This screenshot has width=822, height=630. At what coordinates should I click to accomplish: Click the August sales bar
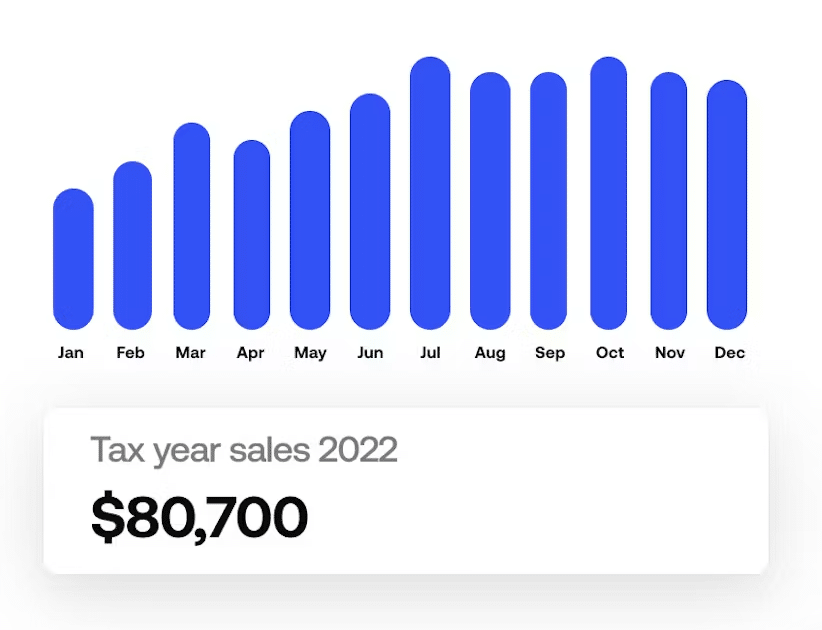click(x=490, y=201)
